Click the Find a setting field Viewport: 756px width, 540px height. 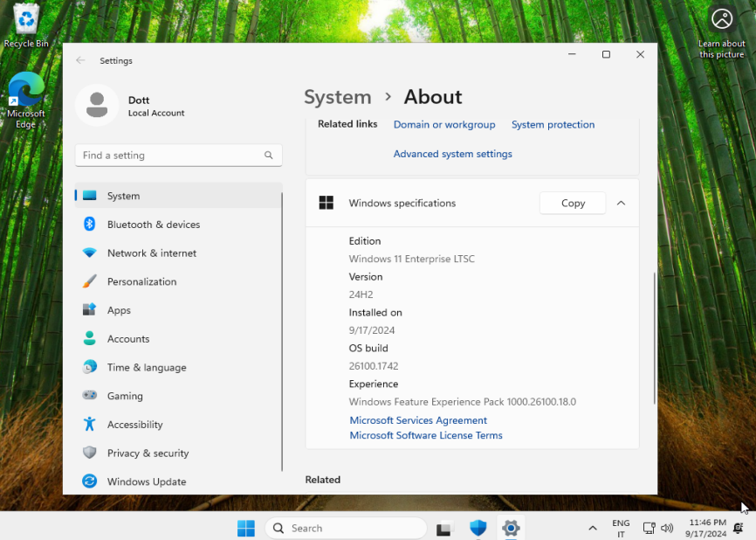(x=178, y=156)
